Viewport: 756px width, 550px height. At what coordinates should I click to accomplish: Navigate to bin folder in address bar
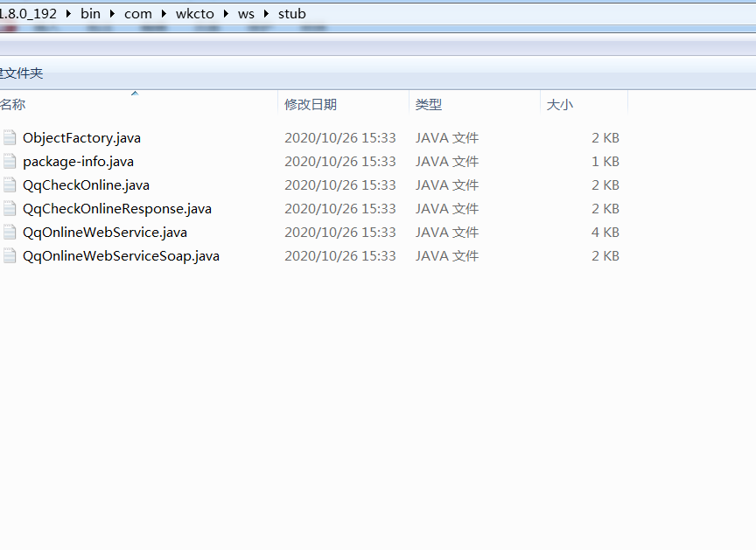point(91,14)
